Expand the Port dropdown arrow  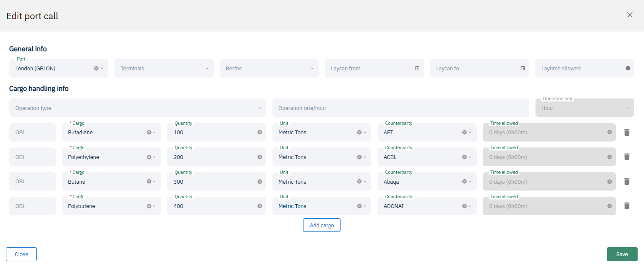point(102,68)
